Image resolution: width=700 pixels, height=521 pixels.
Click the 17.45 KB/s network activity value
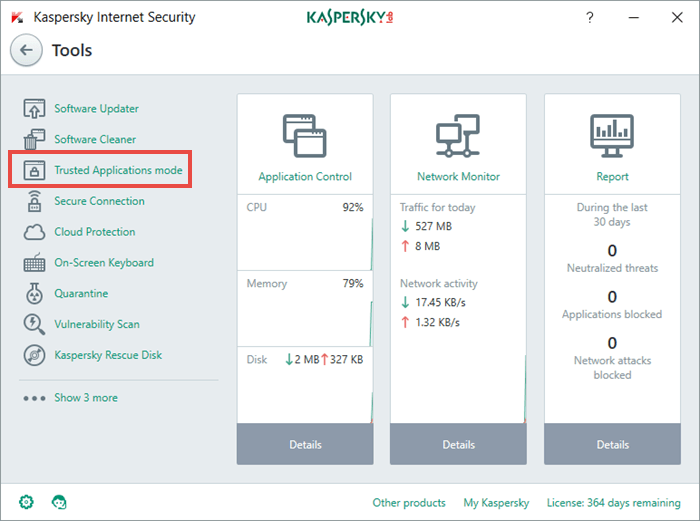(x=440, y=302)
